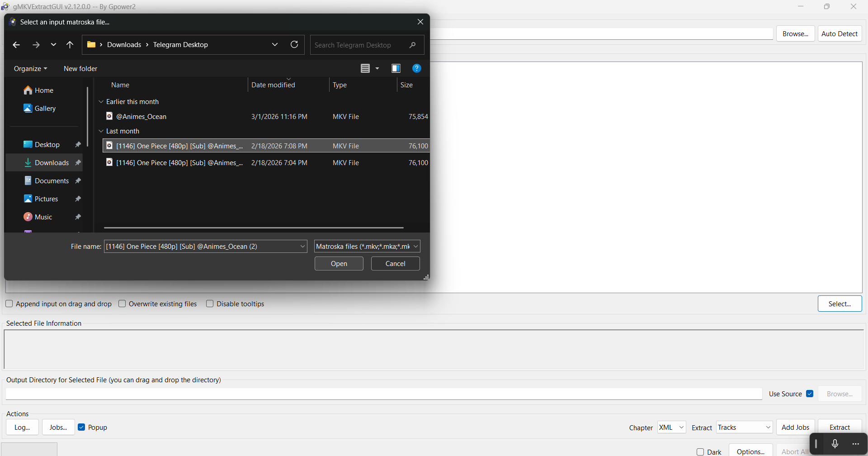The width and height of the screenshot is (868, 456).
Task: Click the microphone icon in floating bar
Action: pos(835,444)
